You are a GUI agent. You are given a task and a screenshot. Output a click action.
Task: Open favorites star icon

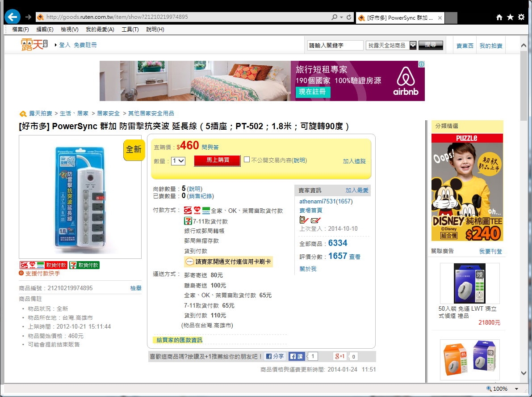click(x=510, y=17)
